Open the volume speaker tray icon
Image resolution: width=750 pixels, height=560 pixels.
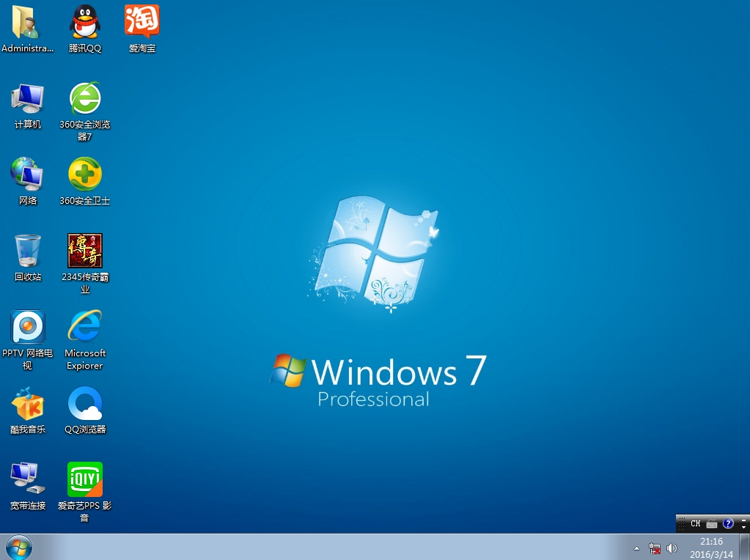672,548
